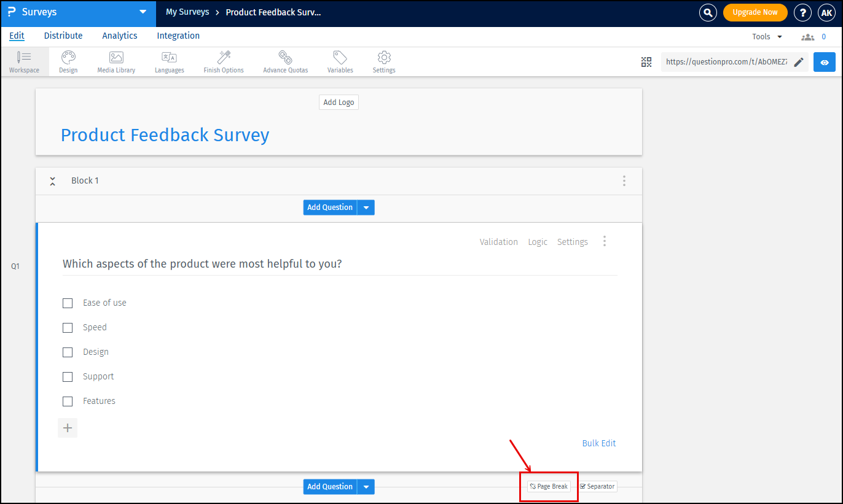The height and width of the screenshot is (504, 843).
Task: Open the Variables panel
Action: click(x=340, y=61)
